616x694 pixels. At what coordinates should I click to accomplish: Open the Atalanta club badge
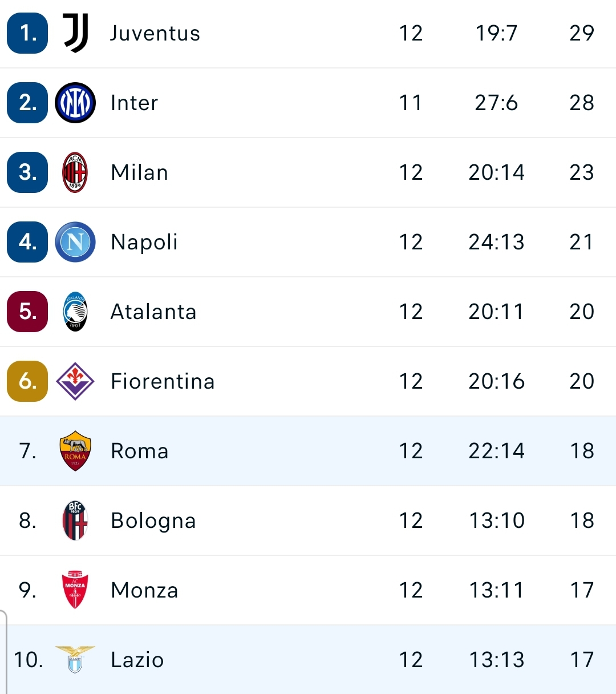(x=75, y=312)
